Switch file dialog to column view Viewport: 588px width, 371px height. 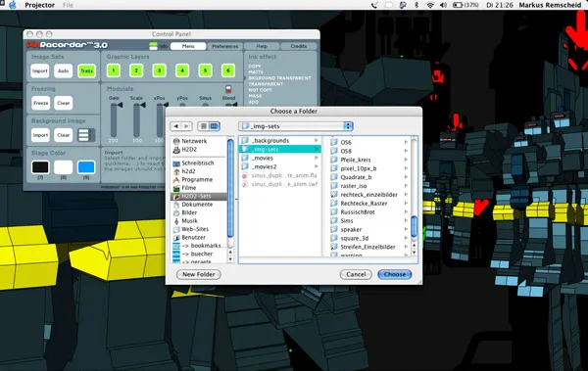pyautogui.click(x=214, y=126)
